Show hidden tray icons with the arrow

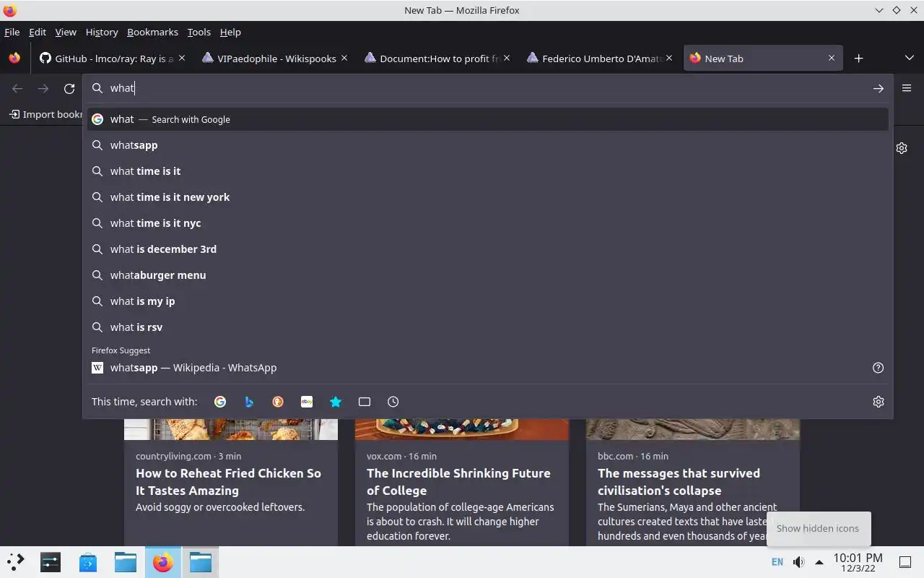coord(819,561)
